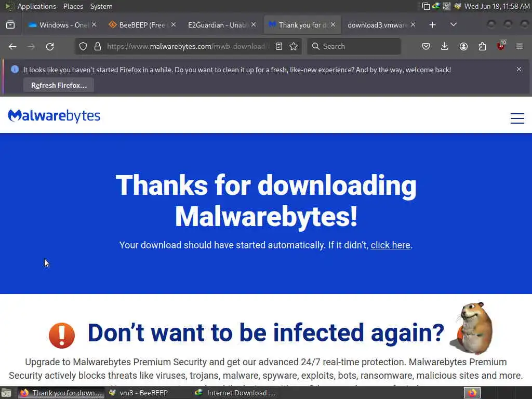Image resolution: width=532 pixels, height=399 pixels.
Task: Click the red exclamation warning icon
Action: (x=62, y=336)
